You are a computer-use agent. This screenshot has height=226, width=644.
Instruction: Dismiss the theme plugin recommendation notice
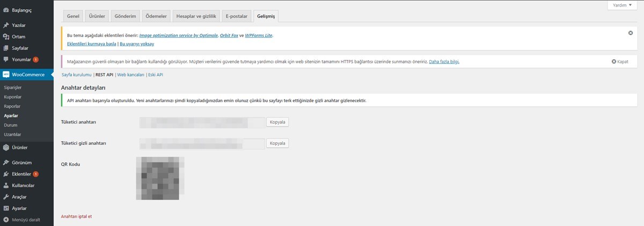point(631,33)
